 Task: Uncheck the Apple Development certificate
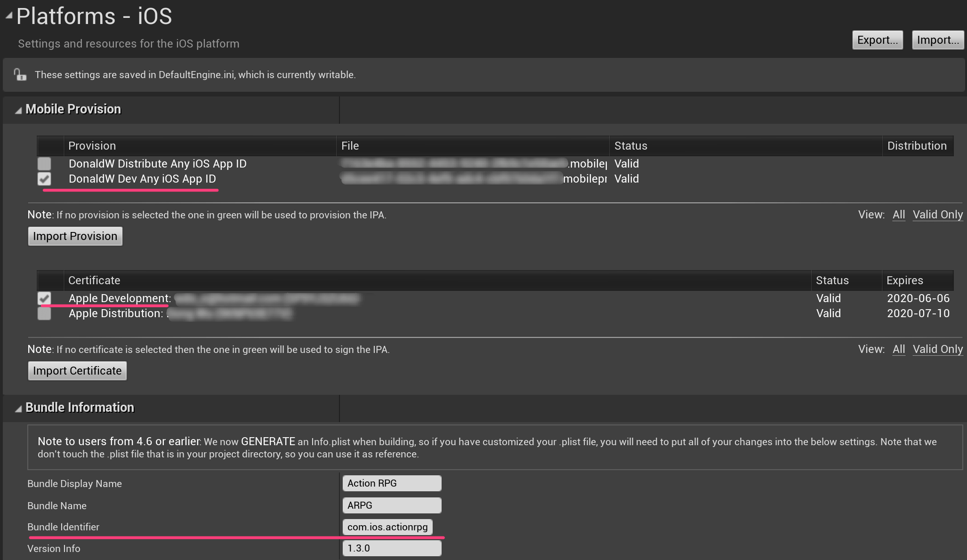44,298
